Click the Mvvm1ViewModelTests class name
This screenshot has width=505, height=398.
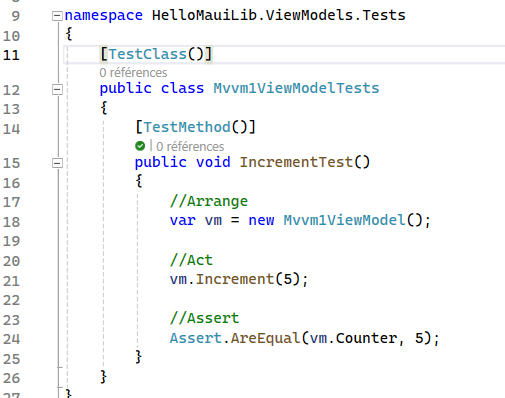[296, 88]
